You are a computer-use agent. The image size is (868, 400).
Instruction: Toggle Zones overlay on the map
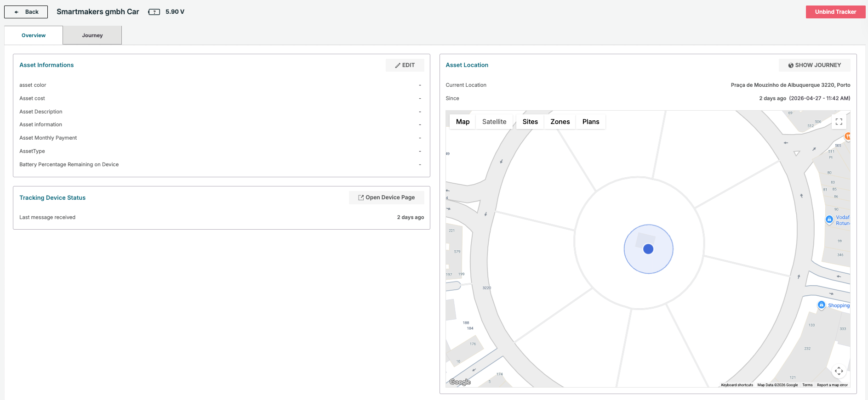tap(560, 122)
